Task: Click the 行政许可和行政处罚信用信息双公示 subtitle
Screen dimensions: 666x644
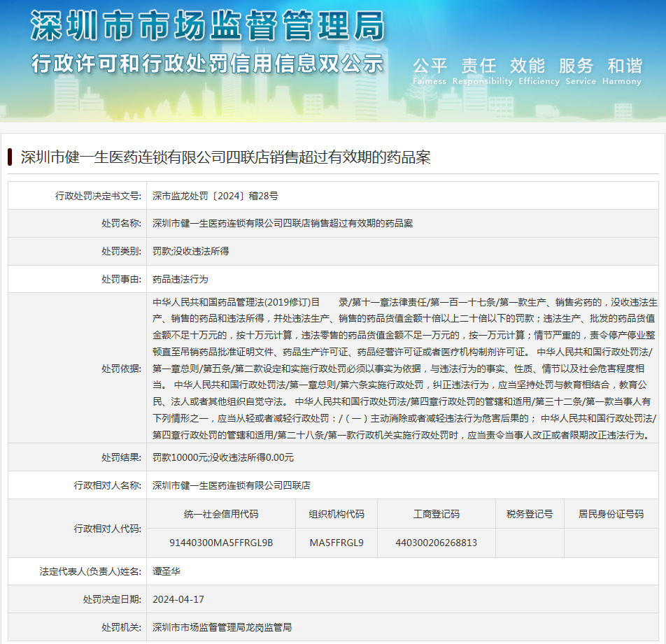Action: coord(207,64)
